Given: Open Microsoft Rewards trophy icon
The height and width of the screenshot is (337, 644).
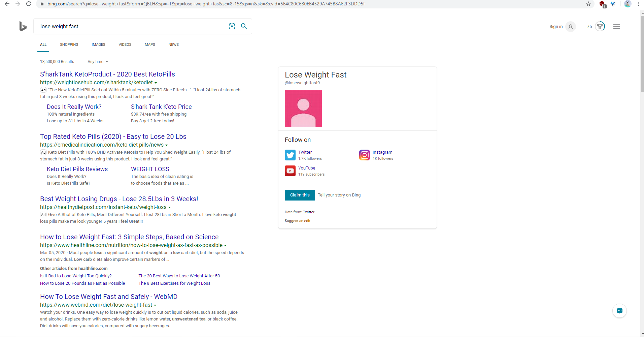Looking at the screenshot, I should pyautogui.click(x=600, y=26).
